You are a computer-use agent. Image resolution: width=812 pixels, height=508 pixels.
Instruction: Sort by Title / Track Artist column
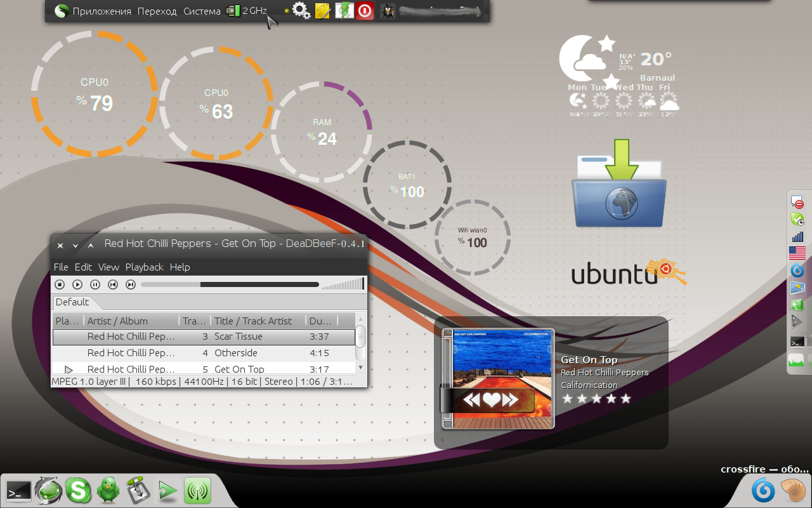point(258,321)
